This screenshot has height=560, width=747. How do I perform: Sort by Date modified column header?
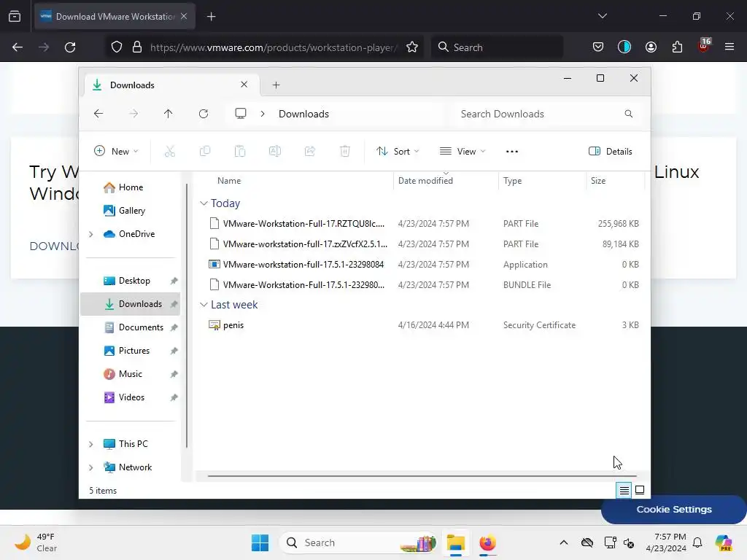tap(425, 181)
